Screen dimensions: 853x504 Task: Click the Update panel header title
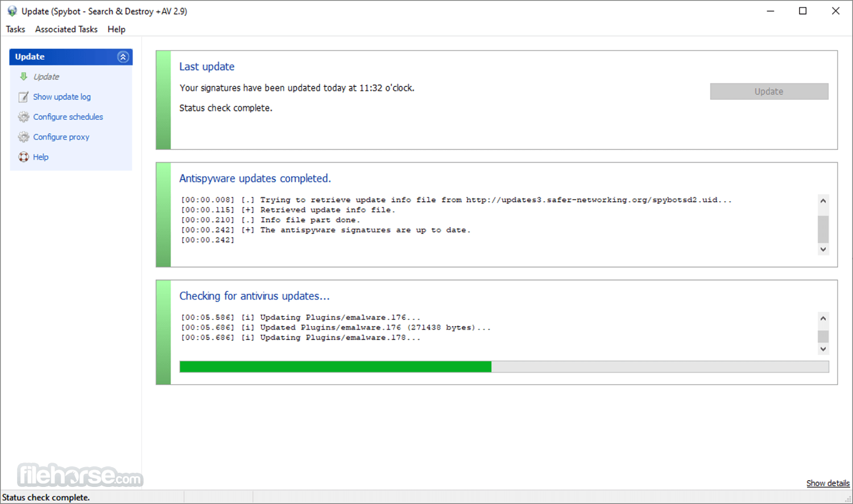[x=30, y=57]
